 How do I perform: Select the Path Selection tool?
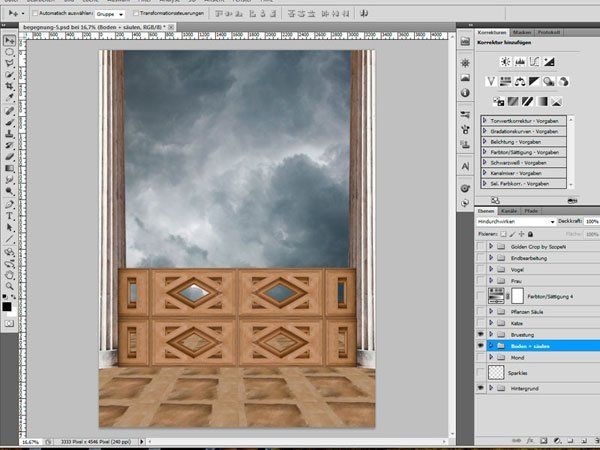(10, 228)
